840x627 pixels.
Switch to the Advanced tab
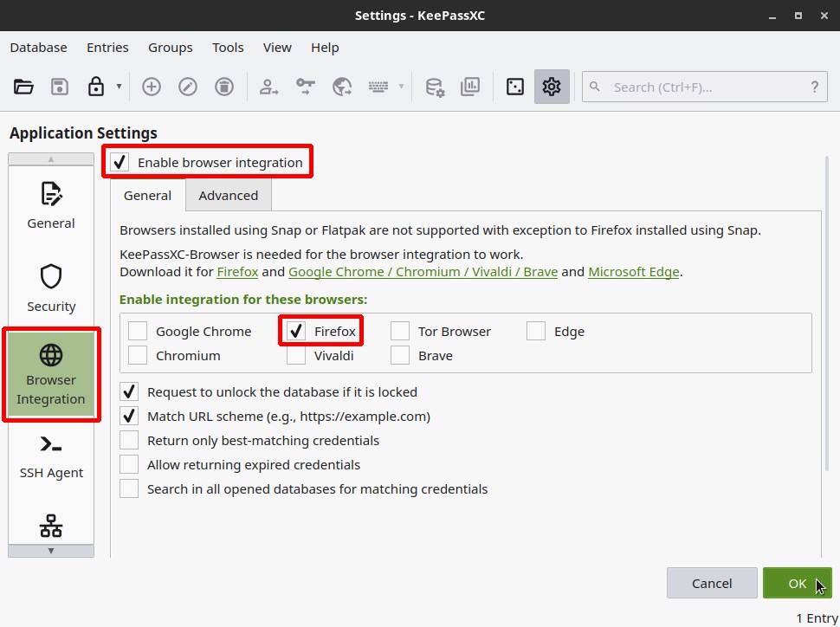(228, 196)
